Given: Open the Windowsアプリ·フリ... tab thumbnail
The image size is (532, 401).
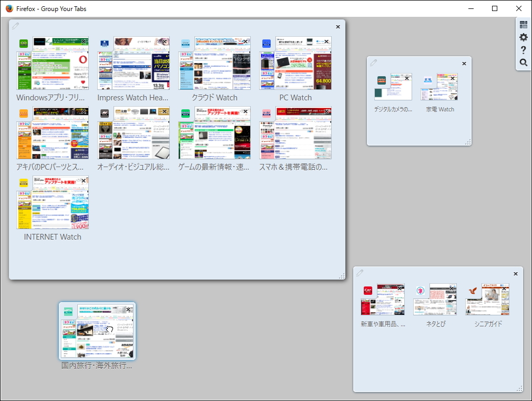Looking at the screenshot, I should [x=53, y=63].
